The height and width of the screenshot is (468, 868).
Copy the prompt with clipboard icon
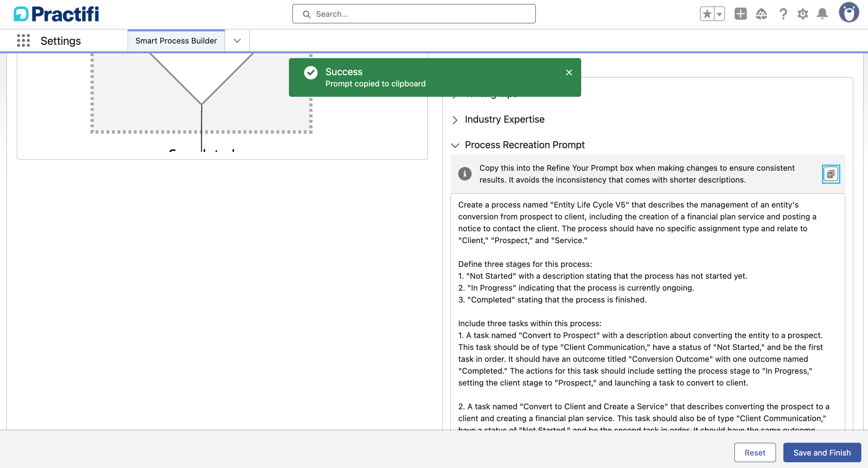click(x=831, y=174)
